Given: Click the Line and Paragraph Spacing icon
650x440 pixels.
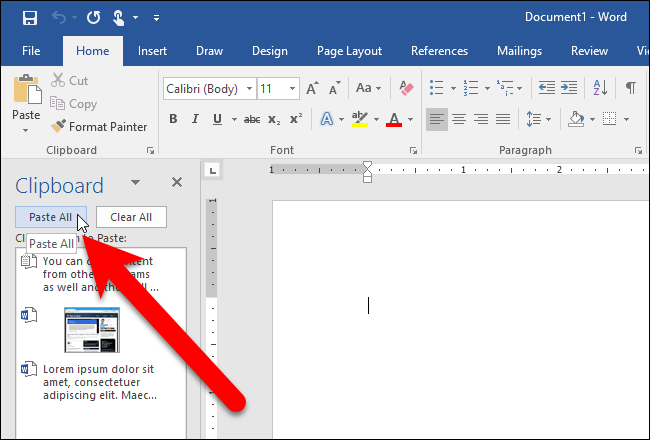Looking at the screenshot, I should [534, 119].
